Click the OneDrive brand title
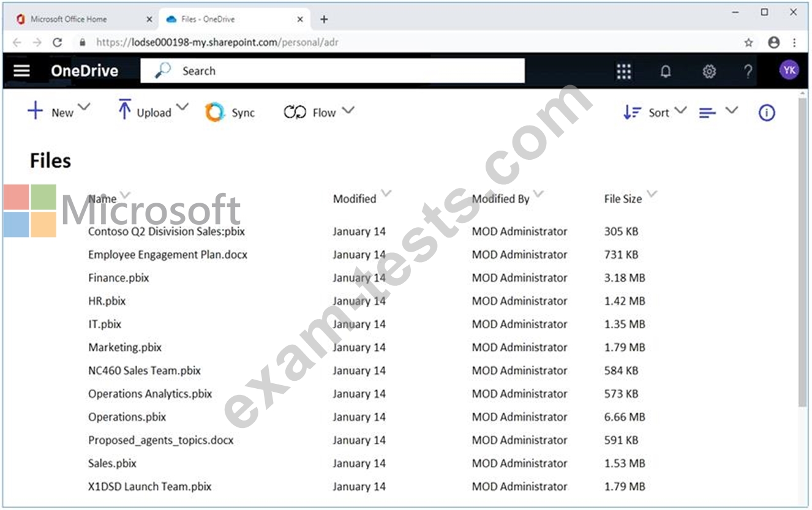 [x=85, y=70]
